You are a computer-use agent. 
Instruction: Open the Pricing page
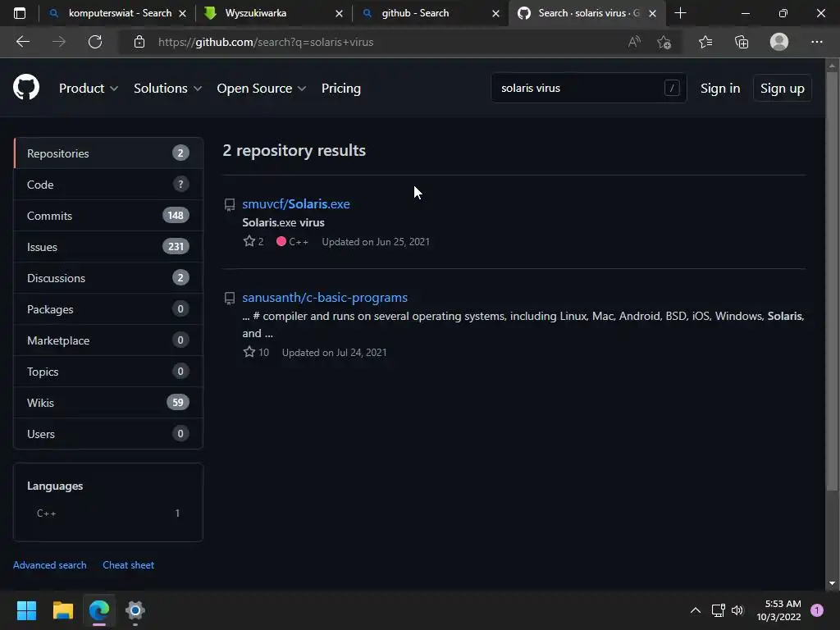point(340,89)
